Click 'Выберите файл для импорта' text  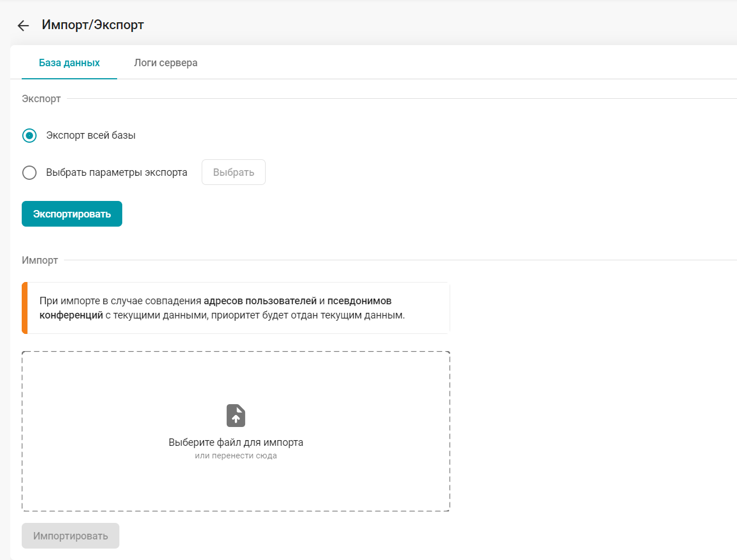(236, 442)
